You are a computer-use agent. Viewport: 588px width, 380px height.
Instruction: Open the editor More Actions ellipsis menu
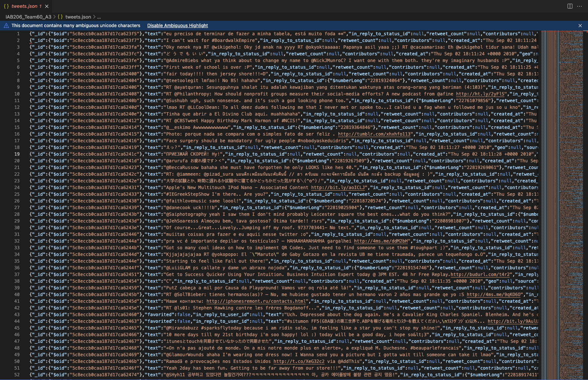579,6
